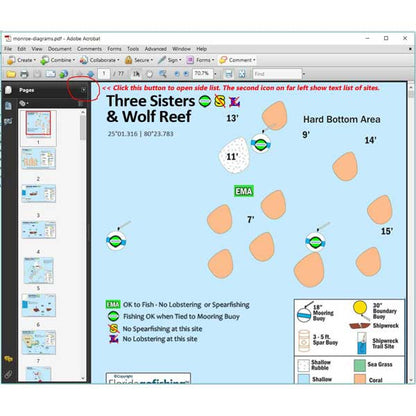The image size is (416, 416).
Task: Open the Tools menu
Action: coord(133,49)
